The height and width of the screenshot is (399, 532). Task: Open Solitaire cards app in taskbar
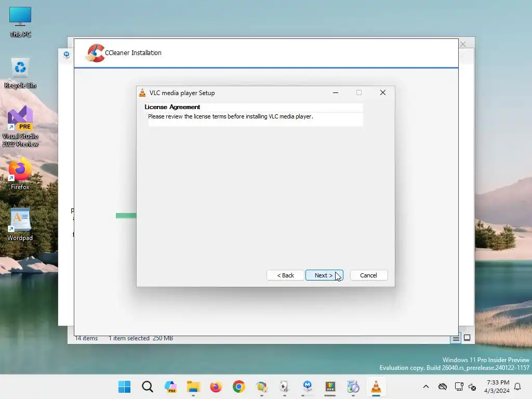coord(284,387)
